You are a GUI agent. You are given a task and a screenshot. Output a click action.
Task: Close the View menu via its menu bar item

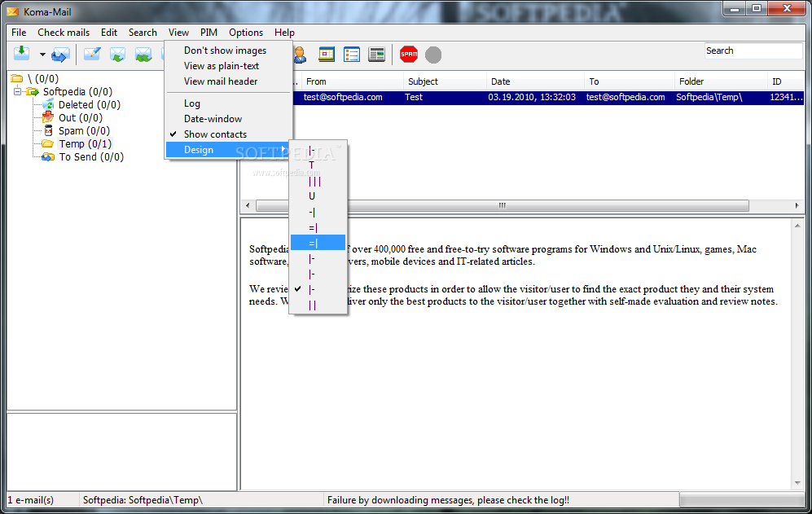pyautogui.click(x=178, y=32)
